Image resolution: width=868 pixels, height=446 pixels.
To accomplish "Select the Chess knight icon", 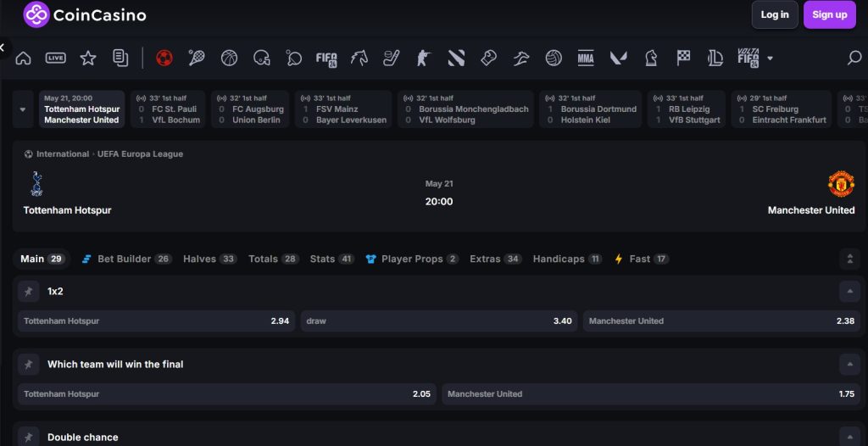I will [x=651, y=58].
